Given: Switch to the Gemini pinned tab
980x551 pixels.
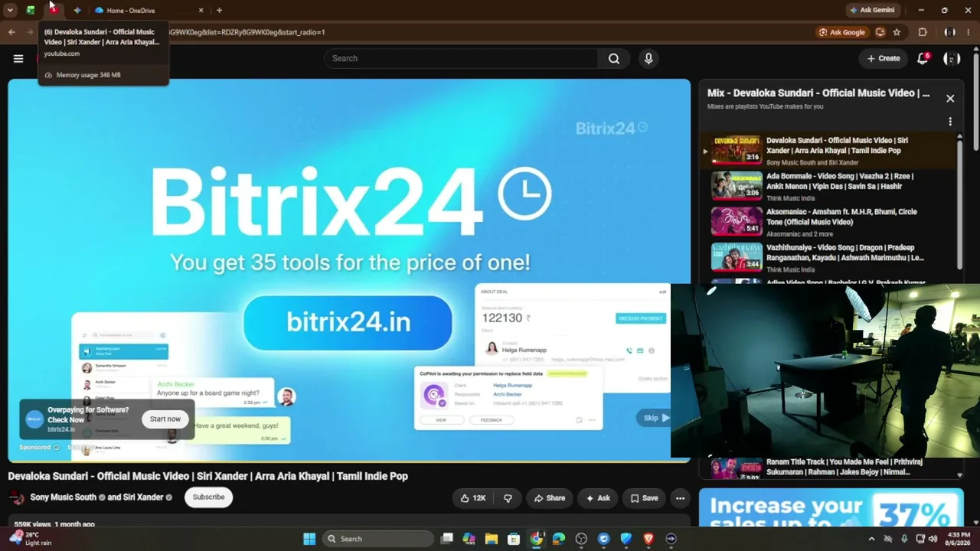Looking at the screenshot, I should pos(77,10).
